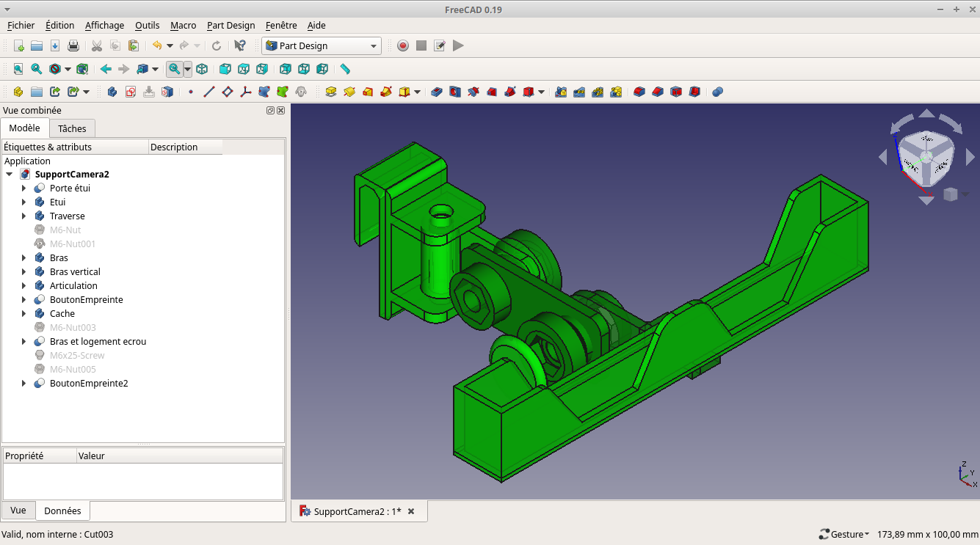980x545 pixels.
Task: Click the Description column header
Action: [185, 147]
